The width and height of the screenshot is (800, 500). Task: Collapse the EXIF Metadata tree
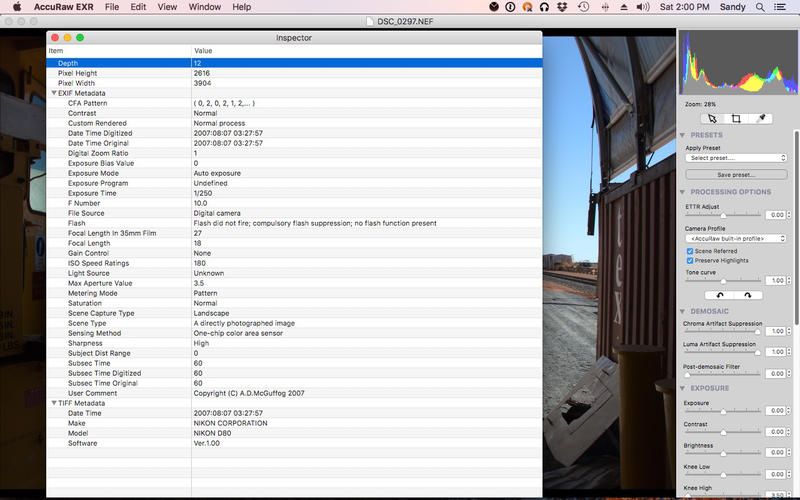tap(54, 93)
